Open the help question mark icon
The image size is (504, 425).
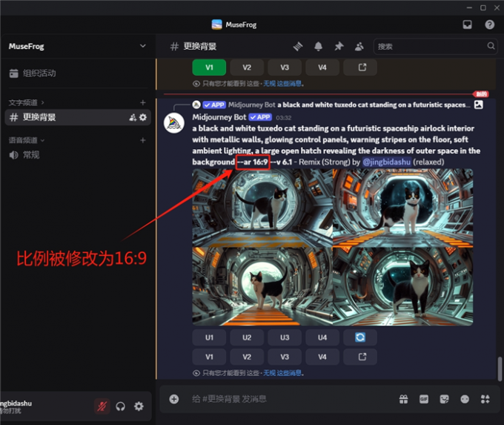[x=489, y=24]
